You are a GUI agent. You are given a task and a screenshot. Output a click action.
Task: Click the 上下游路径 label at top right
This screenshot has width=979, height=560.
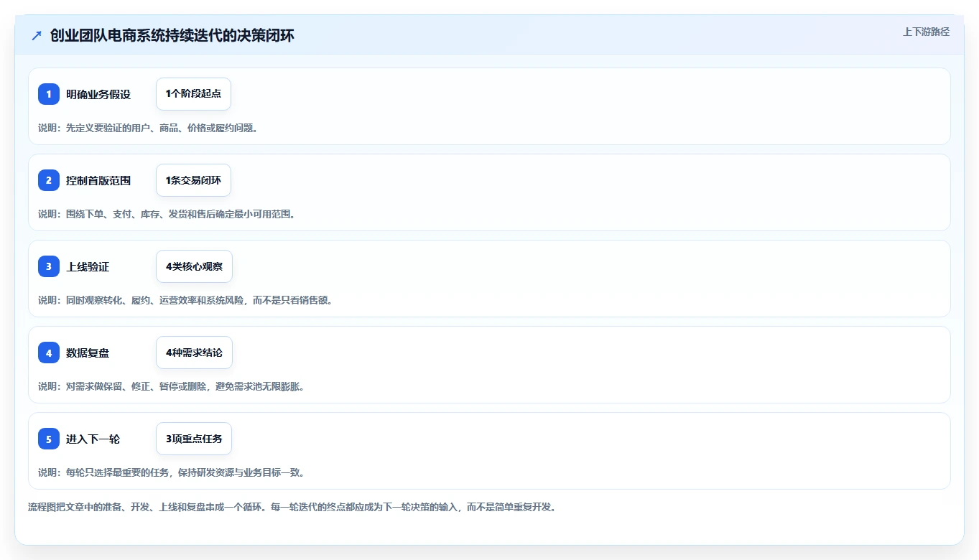point(926,32)
